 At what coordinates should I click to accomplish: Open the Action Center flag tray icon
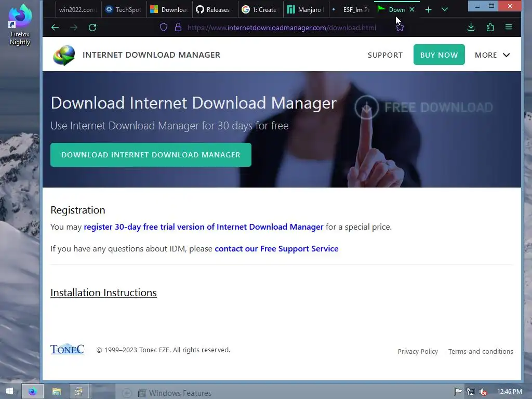pos(458,392)
